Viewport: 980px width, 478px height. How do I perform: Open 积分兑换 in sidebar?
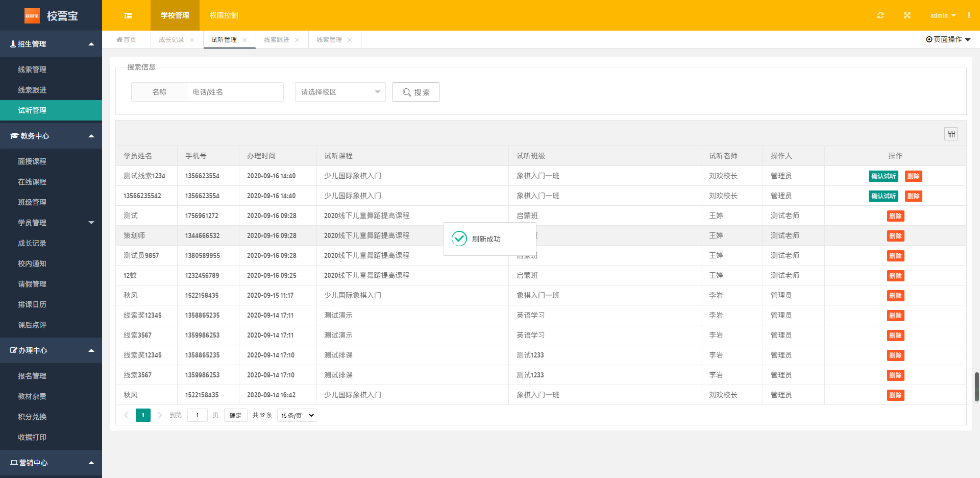[x=51, y=417]
